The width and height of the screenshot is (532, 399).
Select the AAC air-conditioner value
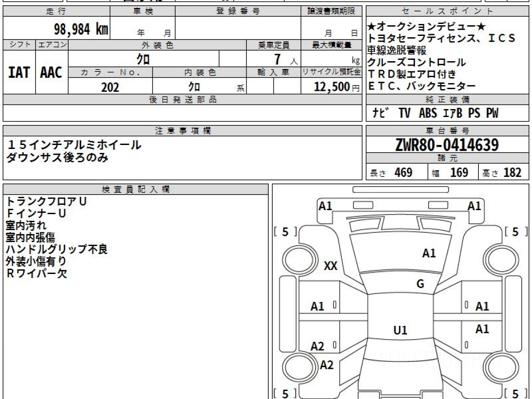click(x=51, y=73)
